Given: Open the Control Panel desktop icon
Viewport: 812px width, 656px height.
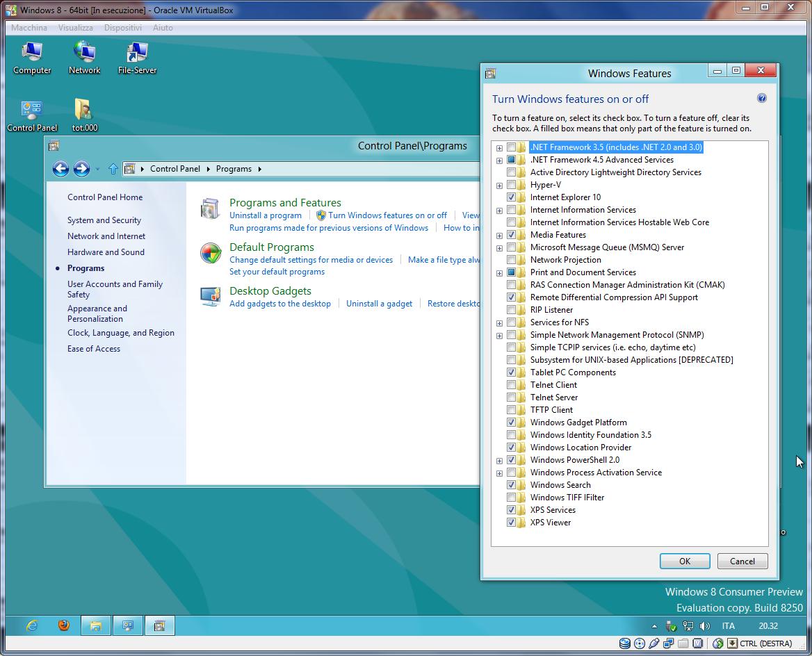Looking at the screenshot, I should [x=32, y=116].
